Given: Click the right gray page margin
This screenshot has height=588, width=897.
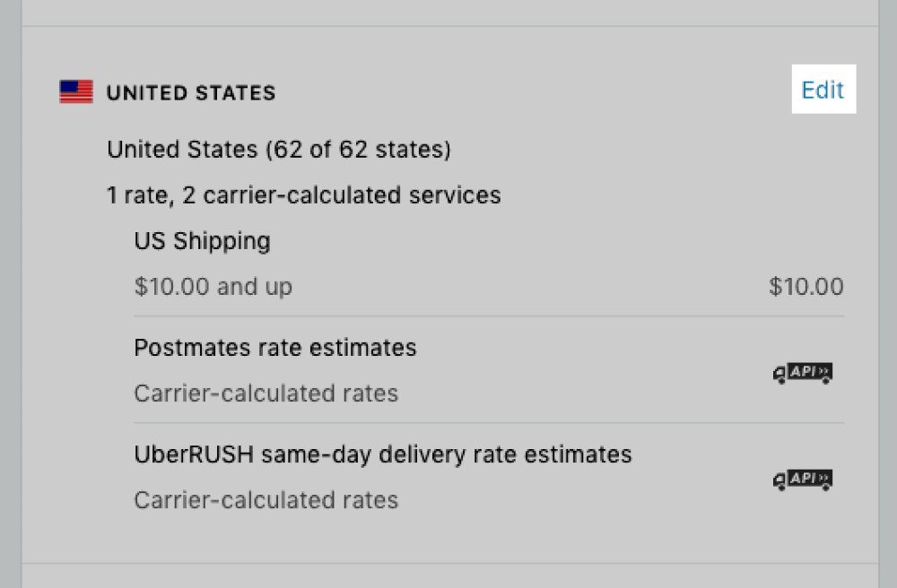Looking at the screenshot, I should coord(888,294).
